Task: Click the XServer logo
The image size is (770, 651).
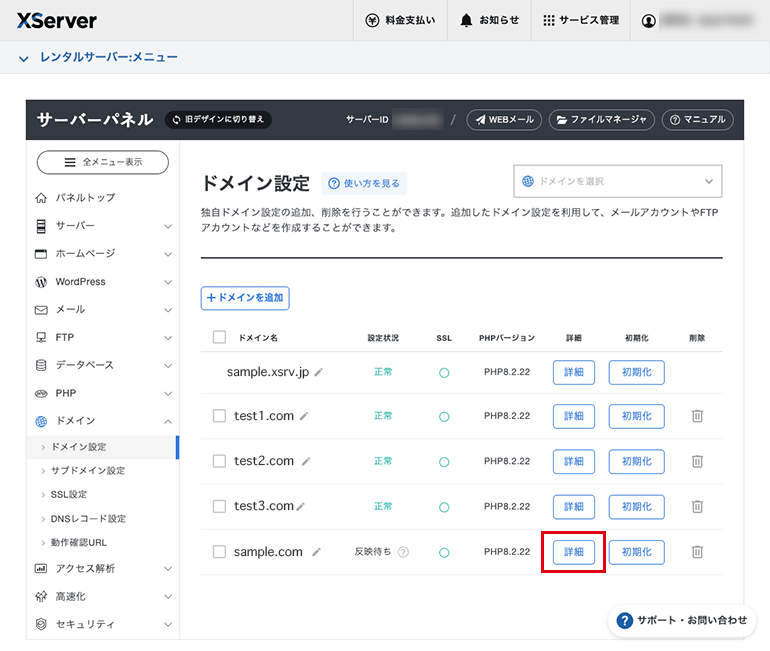Action: pos(56,21)
